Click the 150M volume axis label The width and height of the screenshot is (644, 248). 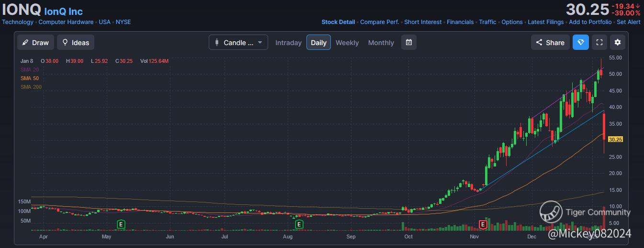24,201
